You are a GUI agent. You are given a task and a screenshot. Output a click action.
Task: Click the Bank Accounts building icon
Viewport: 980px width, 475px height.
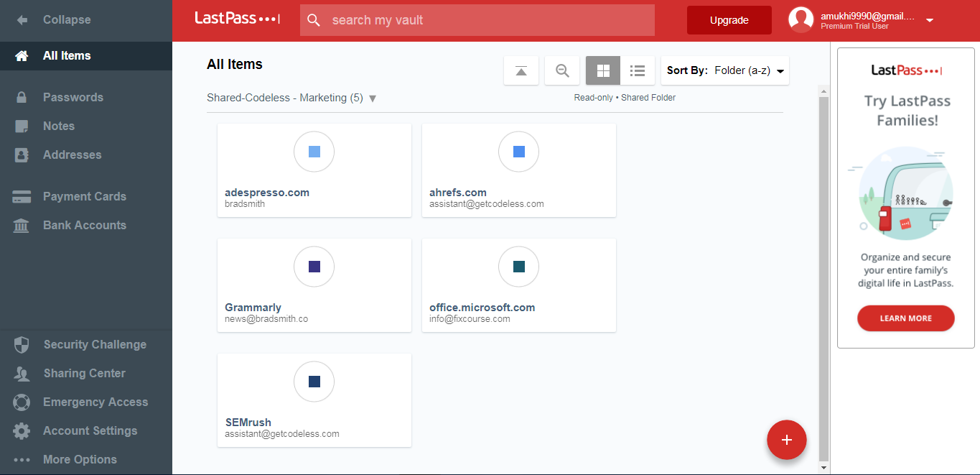22,226
